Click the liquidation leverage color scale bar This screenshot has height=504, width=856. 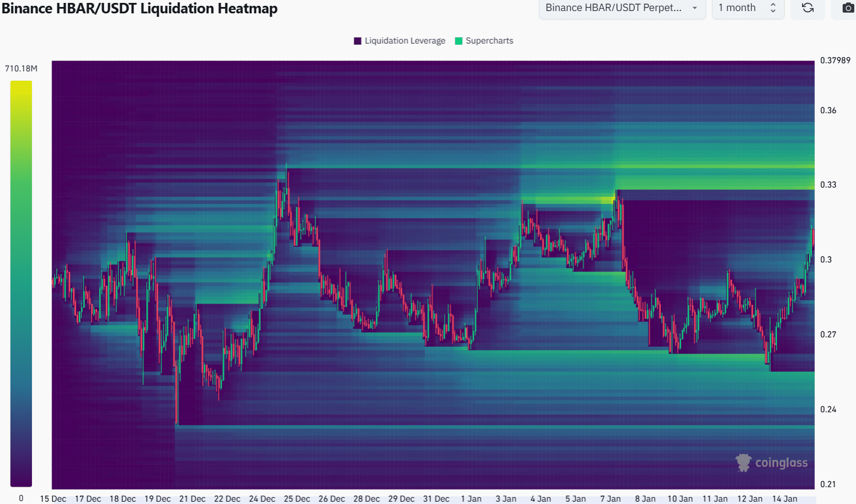click(x=21, y=283)
